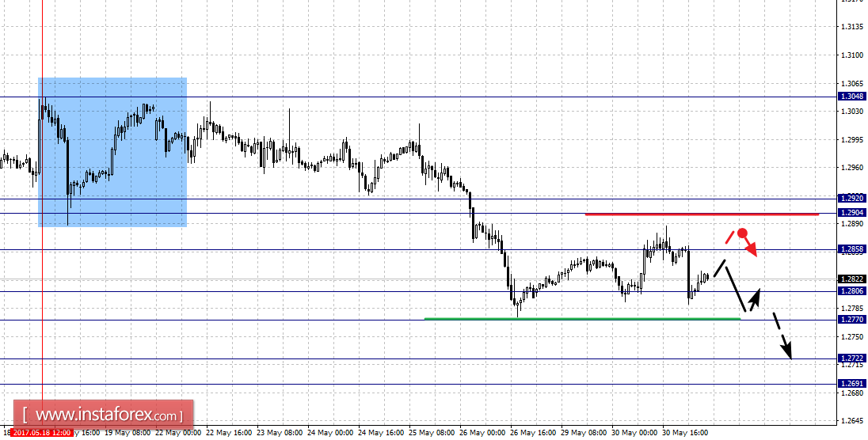868x440 pixels.
Task: Select the green support line near 1.2770
Action: (x=582, y=318)
